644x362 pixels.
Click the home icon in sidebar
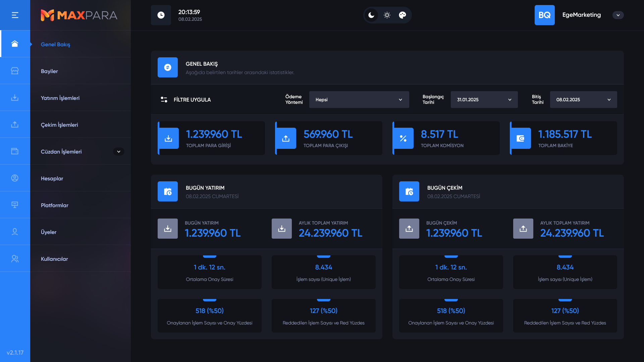click(15, 44)
